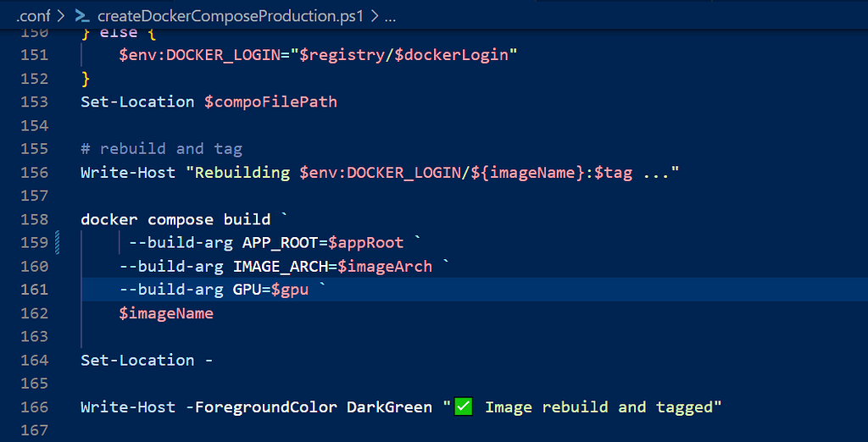Click the PowerShell file icon in breadcrumb

coord(82,16)
